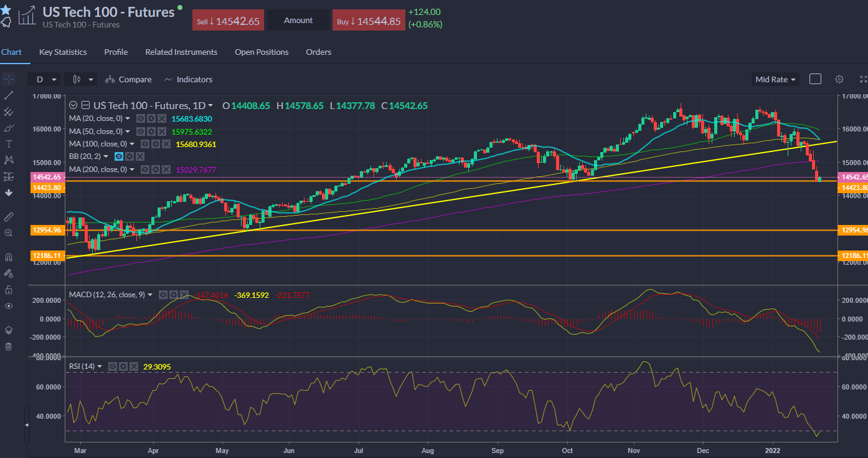Switch chart to fullscreen mode
The height and width of the screenshot is (458, 868).
pos(863,79)
